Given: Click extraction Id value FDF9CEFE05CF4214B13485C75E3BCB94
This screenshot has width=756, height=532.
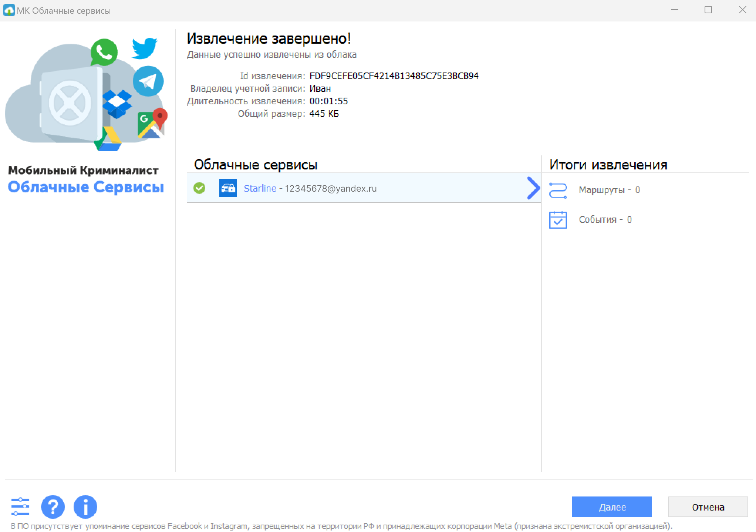Looking at the screenshot, I should coord(394,76).
